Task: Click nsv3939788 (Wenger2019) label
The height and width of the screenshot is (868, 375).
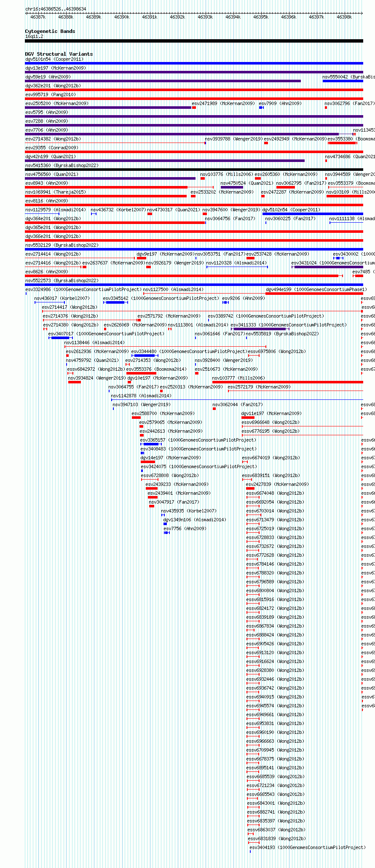Action: 234,139
